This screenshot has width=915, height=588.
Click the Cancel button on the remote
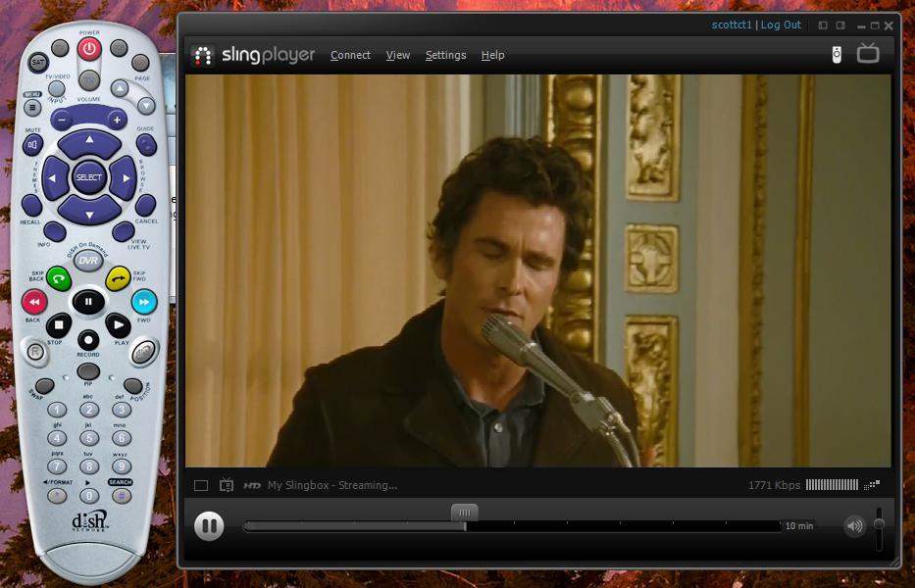click(x=145, y=206)
